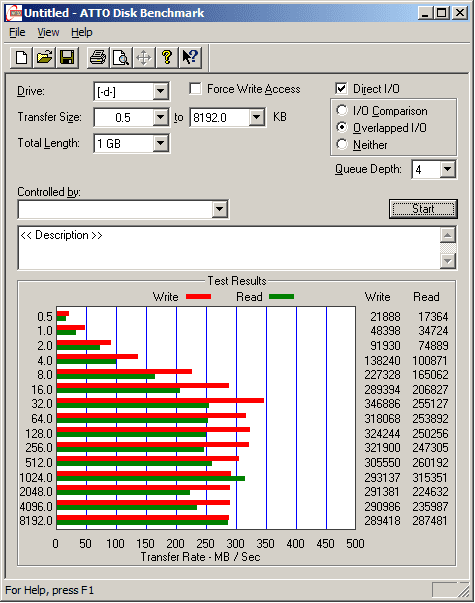Viewport: 475px width, 603px height.
Task: Expand the Controlled by dropdown
Action: tap(220, 209)
